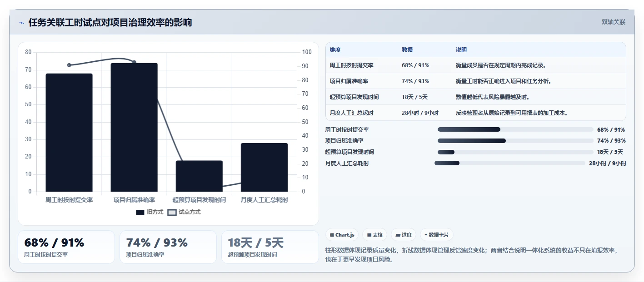Click the 双轴关联 label in header
Screen dimensions: 644x282
click(614, 22)
